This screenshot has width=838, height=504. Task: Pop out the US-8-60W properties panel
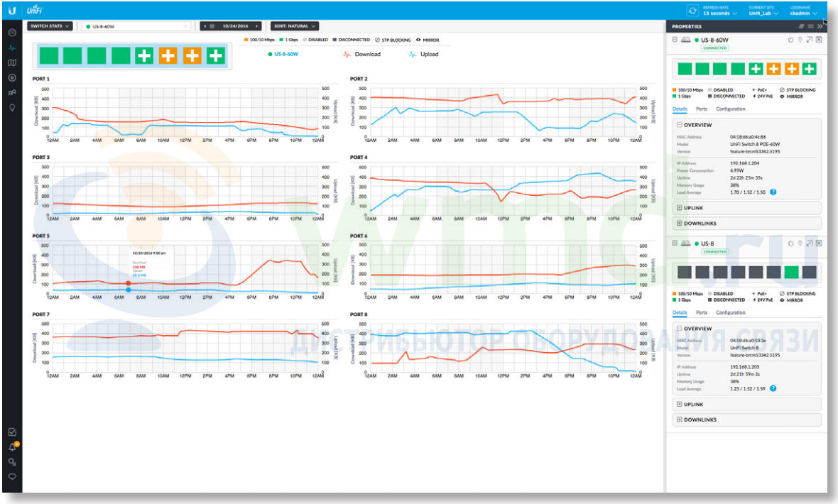pos(810,40)
